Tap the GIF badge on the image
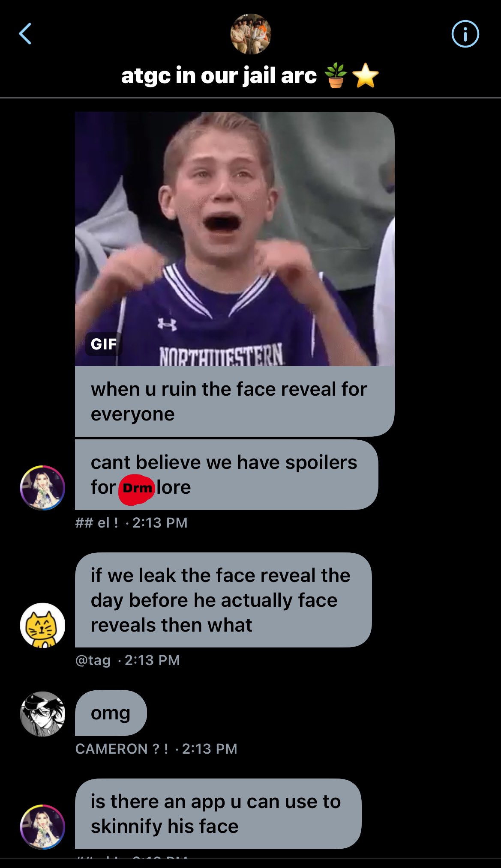This screenshot has width=501, height=868. [x=104, y=344]
